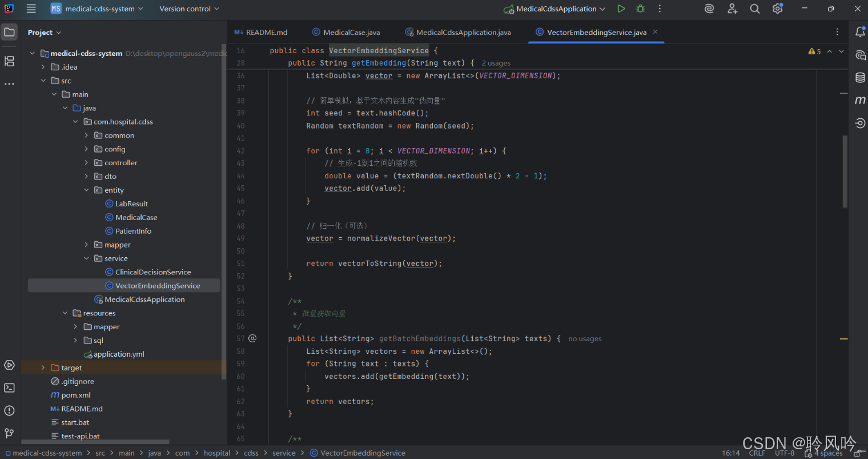Click the service breadcrumb in navigation bar

pyautogui.click(x=284, y=453)
